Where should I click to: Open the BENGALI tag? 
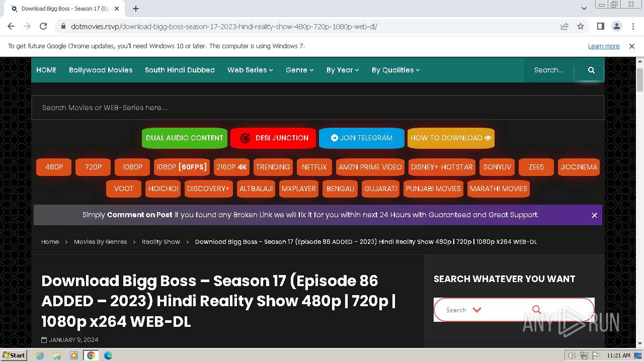click(x=340, y=189)
